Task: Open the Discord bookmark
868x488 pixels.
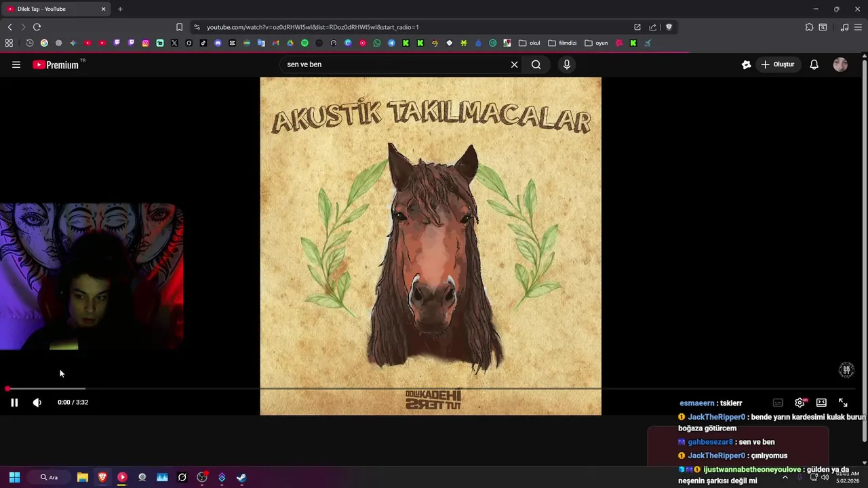Action: point(218,43)
